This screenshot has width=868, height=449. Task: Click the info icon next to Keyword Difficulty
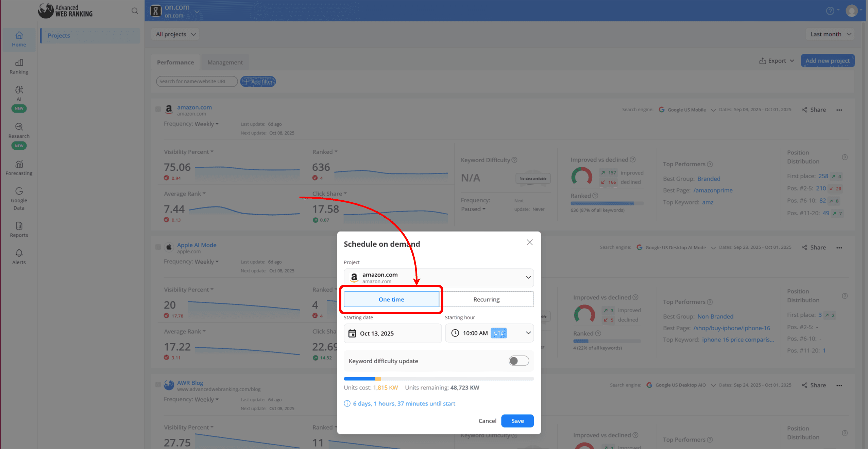(514, 160)
